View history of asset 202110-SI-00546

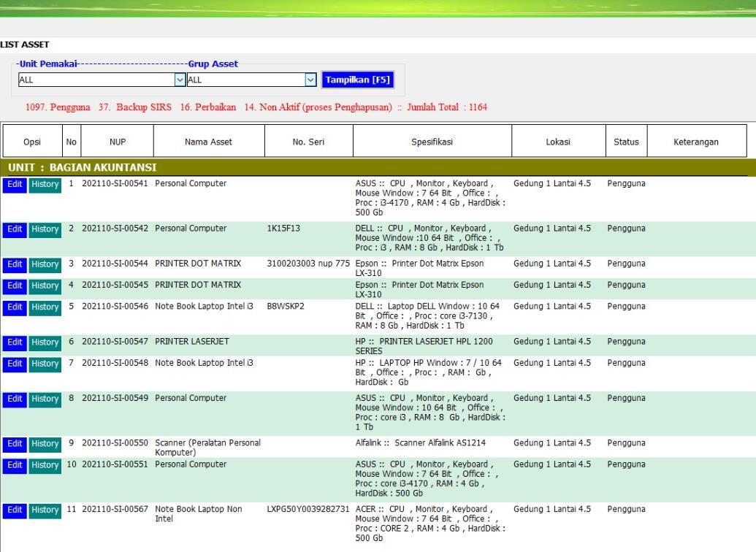[45, 307]
